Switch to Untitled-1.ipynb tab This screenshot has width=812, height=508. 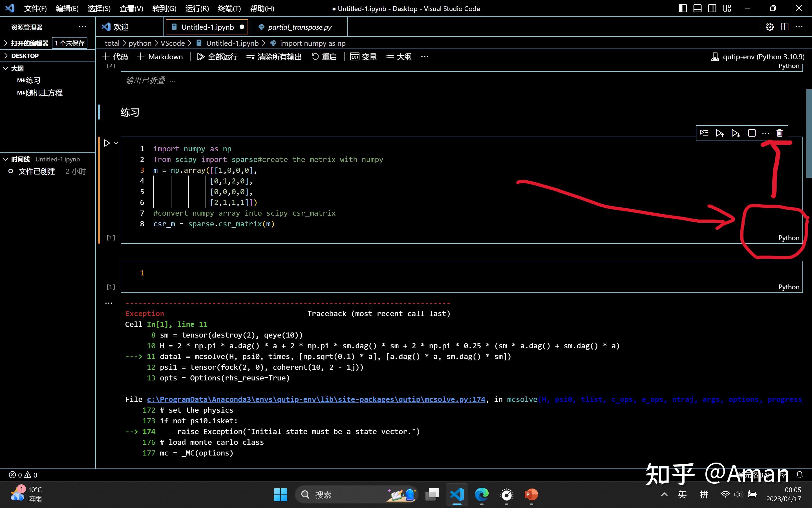207,27
